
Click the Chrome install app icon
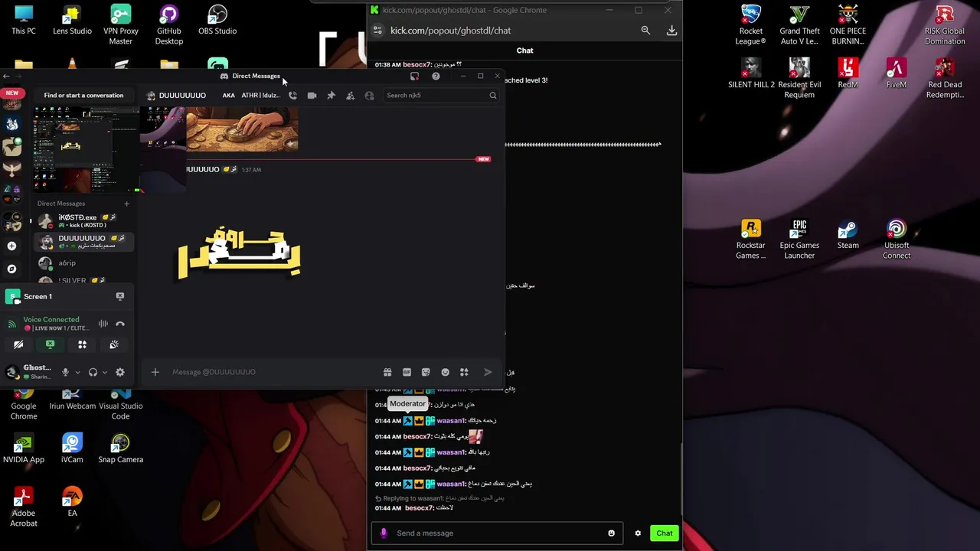click(671, 31)
